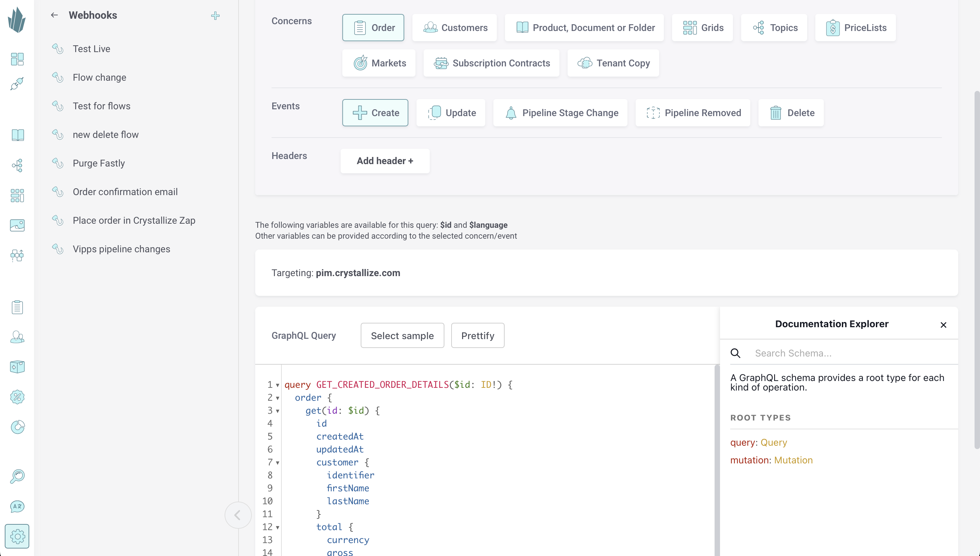
Task: Collapse the webhooks list panel chevron
Action: tap(238, 515)
